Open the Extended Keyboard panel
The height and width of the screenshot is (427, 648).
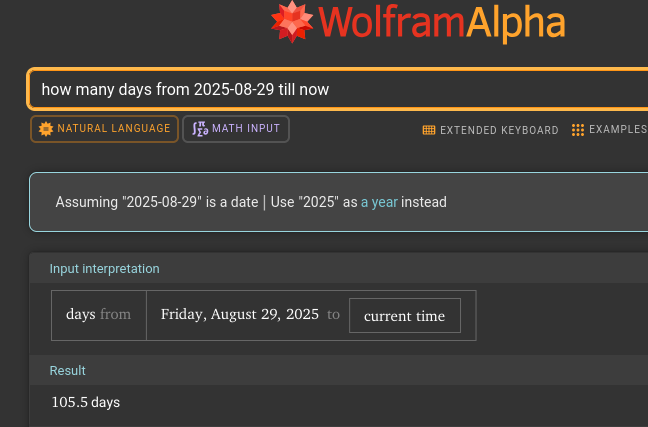click(x=498, y=130)
